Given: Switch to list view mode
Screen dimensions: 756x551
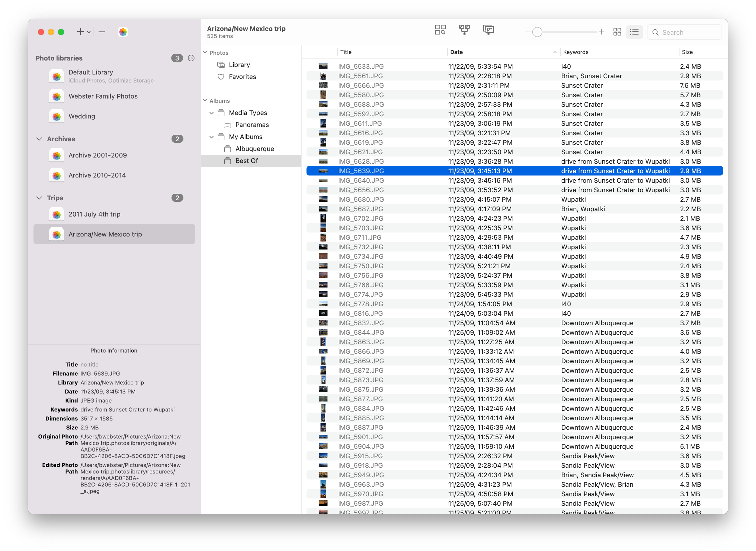Looking at the screenshot, I should tap(634, 32).
